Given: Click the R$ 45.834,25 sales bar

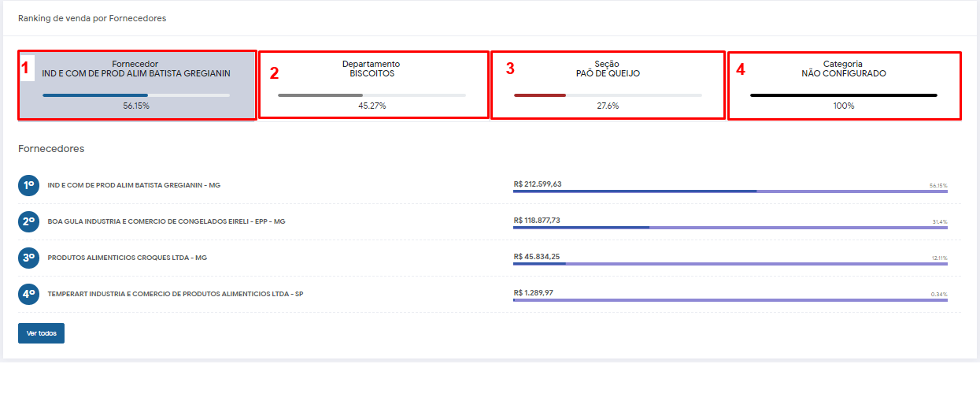Looking at the screenshot, I should pyautogui.click(x=730, y=263).
